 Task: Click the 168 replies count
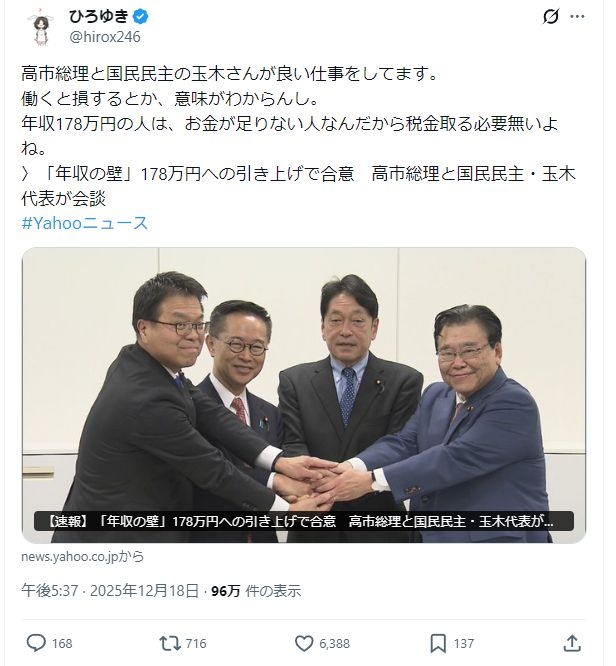coord(62,643)
